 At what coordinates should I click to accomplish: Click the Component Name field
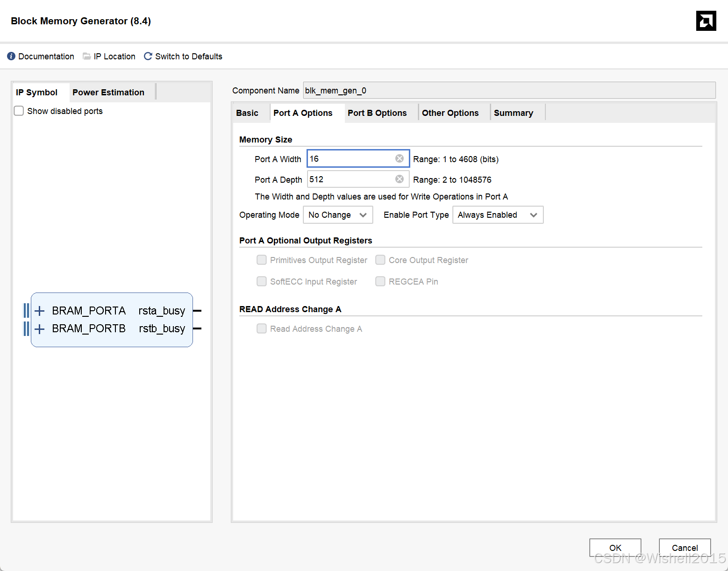point(509,90)
